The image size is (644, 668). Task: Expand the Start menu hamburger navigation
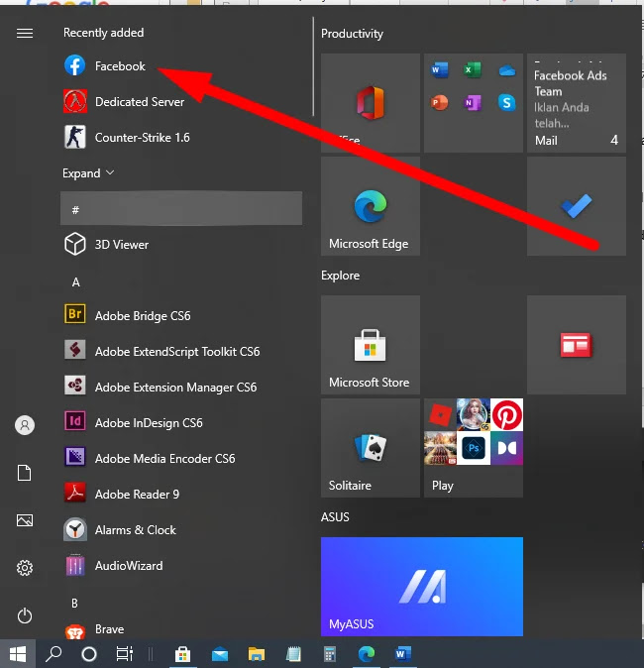coord(25,33)
